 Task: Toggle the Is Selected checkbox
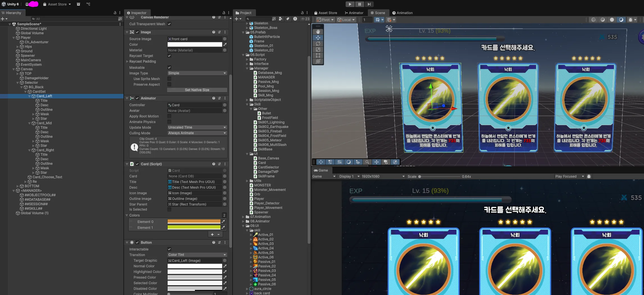point(169,210)
